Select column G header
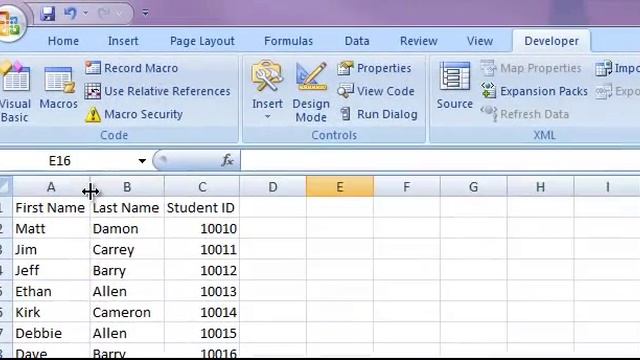The width and height of the screenshot is (640, 360). tap(473, 187)
